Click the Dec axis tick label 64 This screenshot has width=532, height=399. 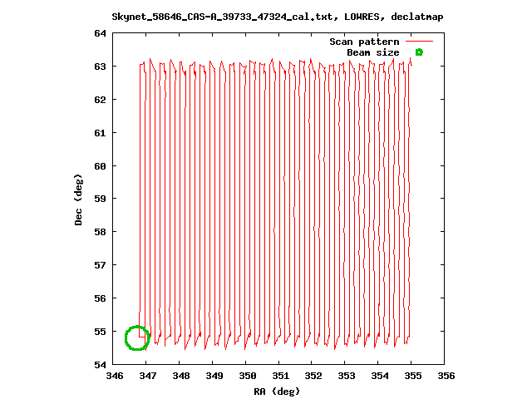click(x=100, y=33)
